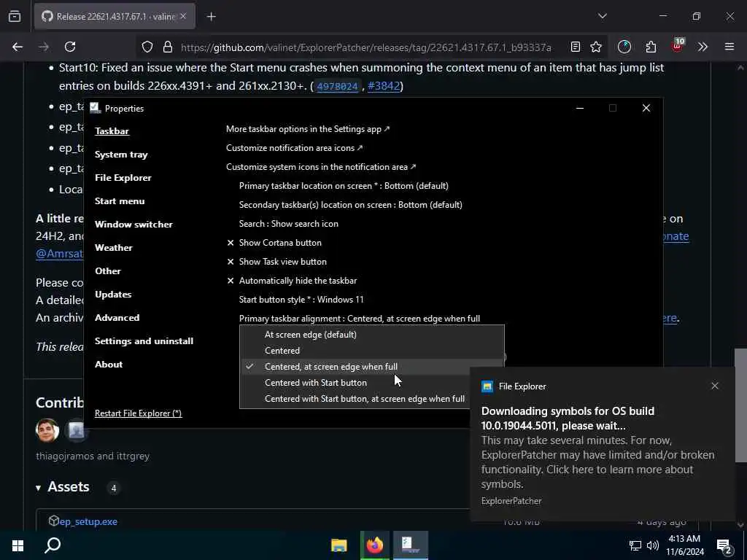Click the ittrgrey contributor avatar
The image size is (747, 560).
[x=76, y=430]
